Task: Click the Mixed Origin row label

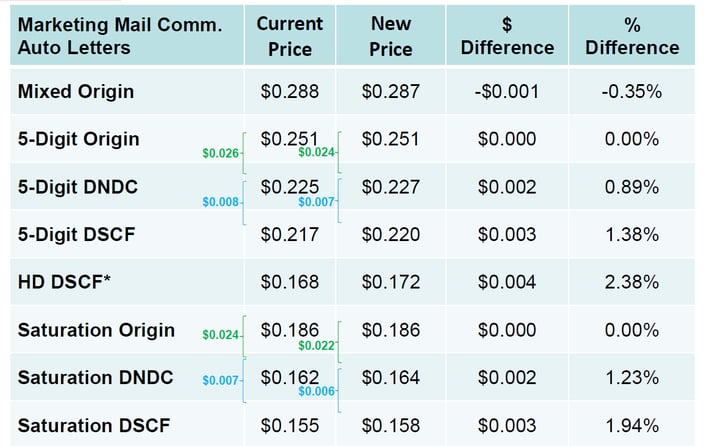Action: 76,92
